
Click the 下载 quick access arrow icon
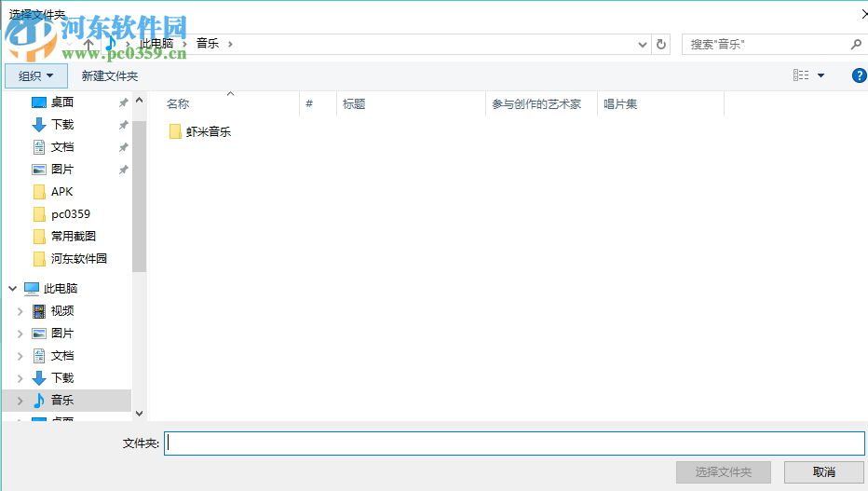[39, 125]
